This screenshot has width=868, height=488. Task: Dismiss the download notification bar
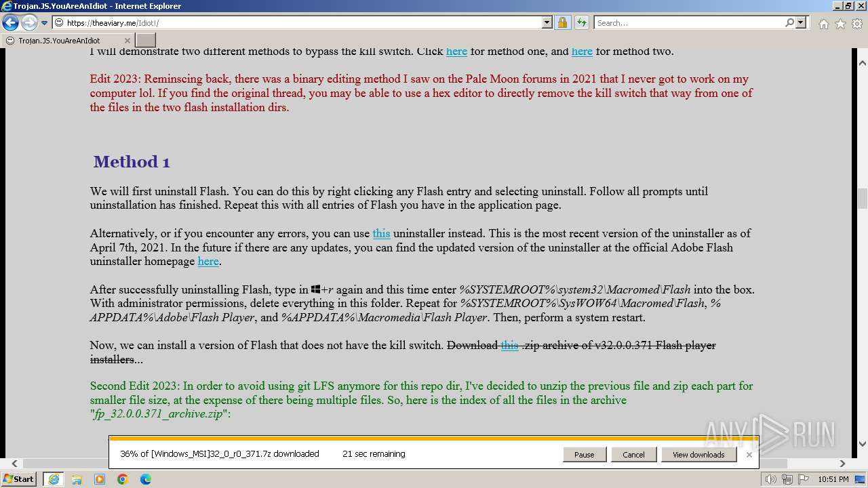point(749,455)
